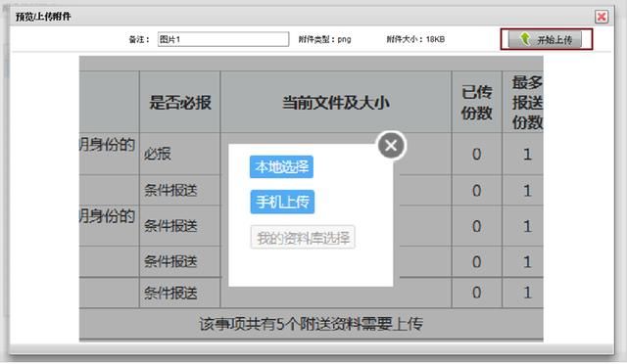Click the 是否必报 column header

tap(180, 103)
